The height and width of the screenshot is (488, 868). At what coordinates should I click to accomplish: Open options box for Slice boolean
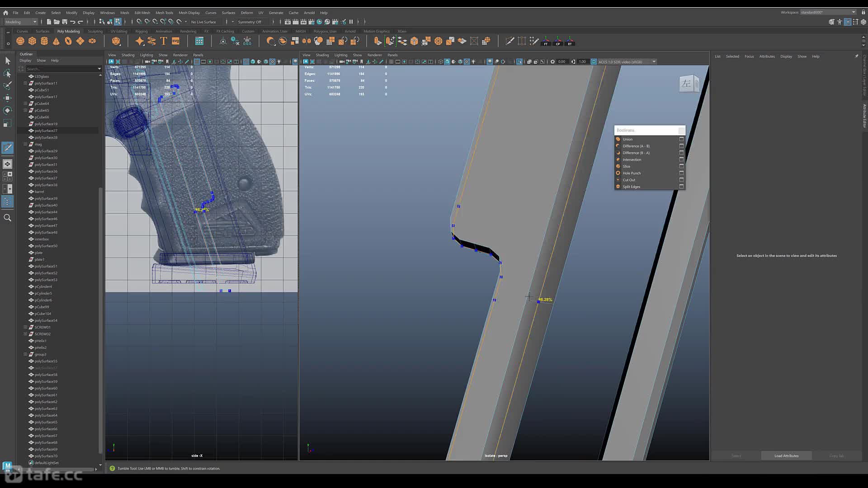tap(681, 166)
